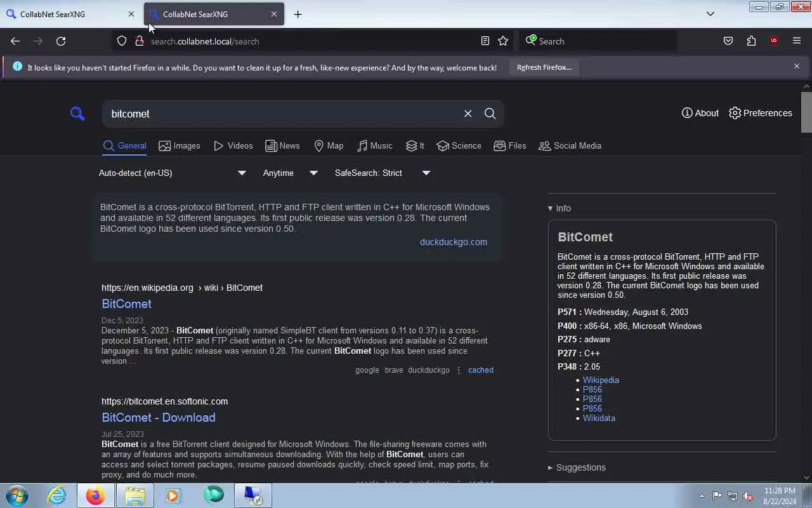This screenshot has height=508, width=812.
Task: Click Firefox icon in taskbar
Action: [96, 495]
